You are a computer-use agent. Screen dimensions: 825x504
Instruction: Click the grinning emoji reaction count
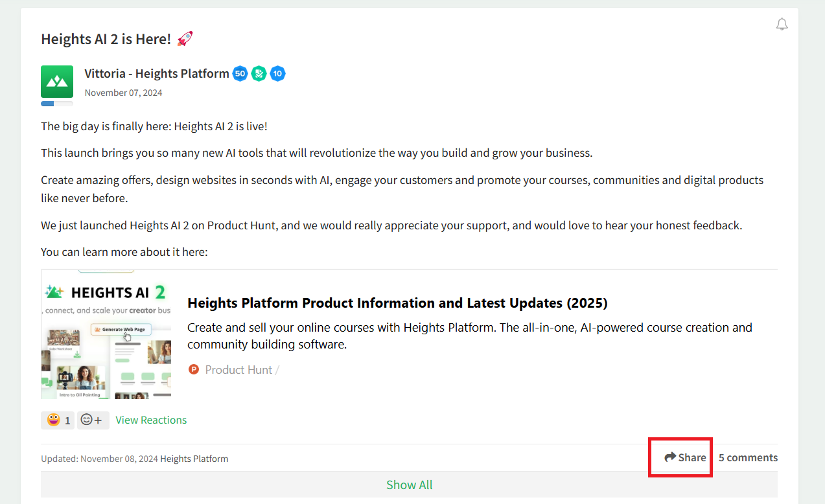coord(58,420)
